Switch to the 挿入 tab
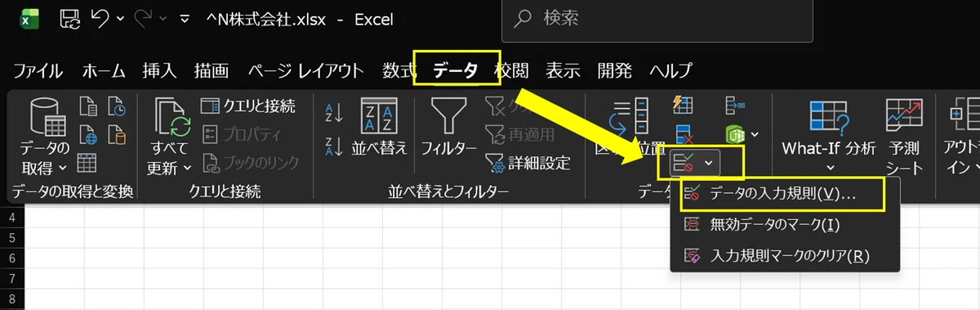The width and height of the screenshot is (980, 310). point(159,70)
